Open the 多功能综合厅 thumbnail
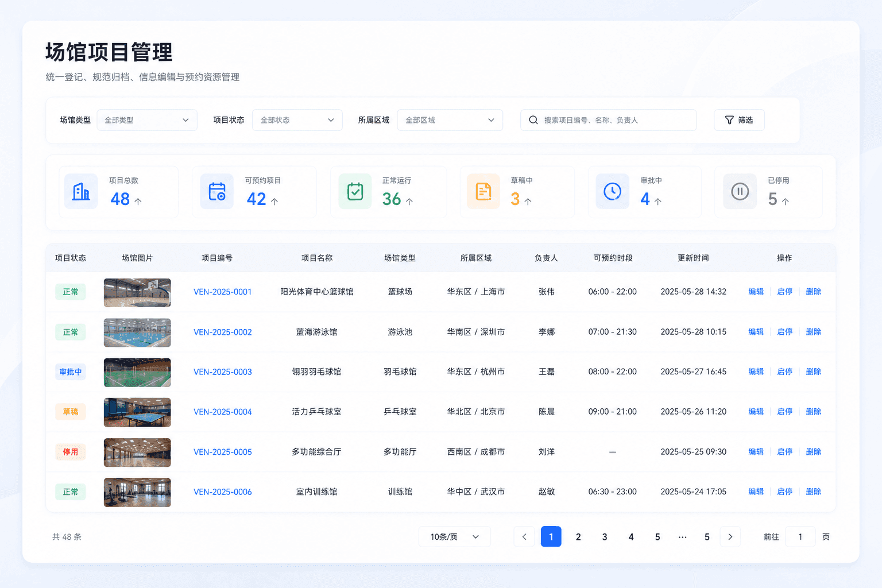 137,452
